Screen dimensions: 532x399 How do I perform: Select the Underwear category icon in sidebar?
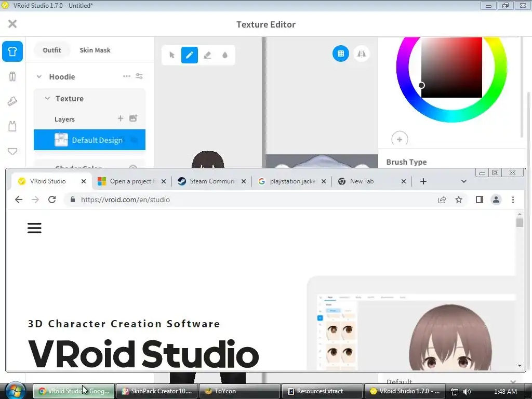click(12, 151)
